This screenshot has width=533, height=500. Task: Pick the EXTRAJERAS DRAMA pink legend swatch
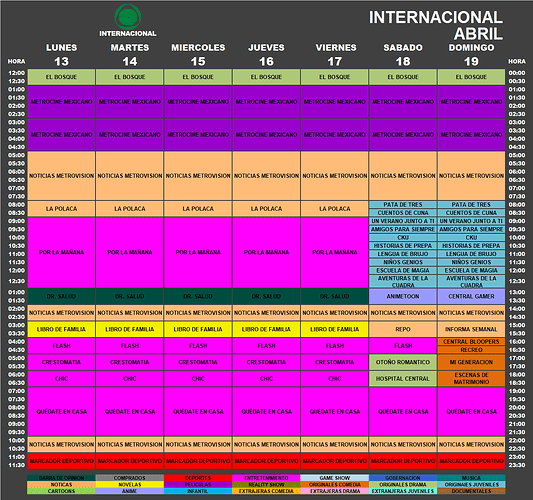(x=334, y=491)
